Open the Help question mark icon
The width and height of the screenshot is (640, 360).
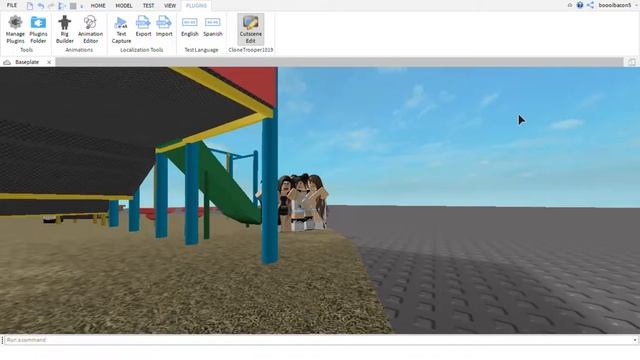click(x=580, y=5)
